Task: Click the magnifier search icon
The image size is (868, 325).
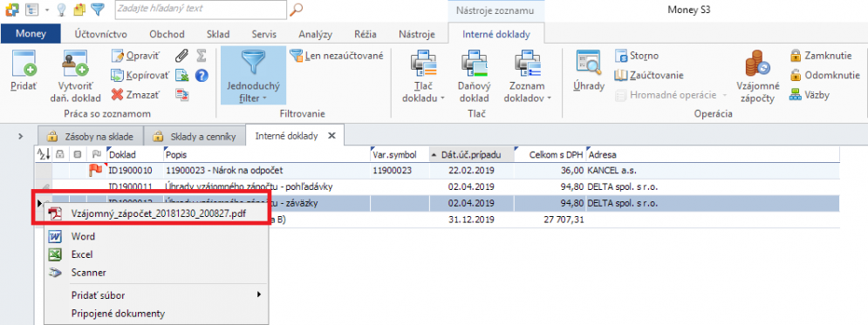Action: pyautogui.click(x=297, y=9)
